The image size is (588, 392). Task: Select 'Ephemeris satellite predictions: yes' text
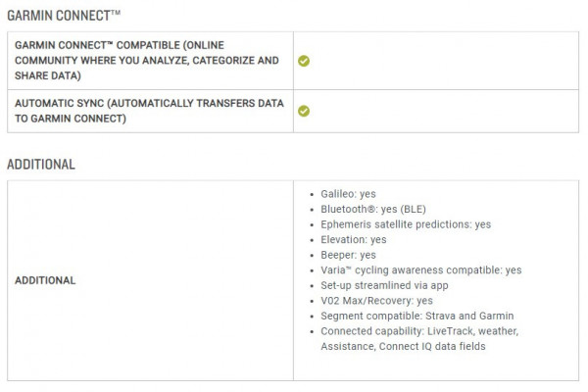pos(406,224)
